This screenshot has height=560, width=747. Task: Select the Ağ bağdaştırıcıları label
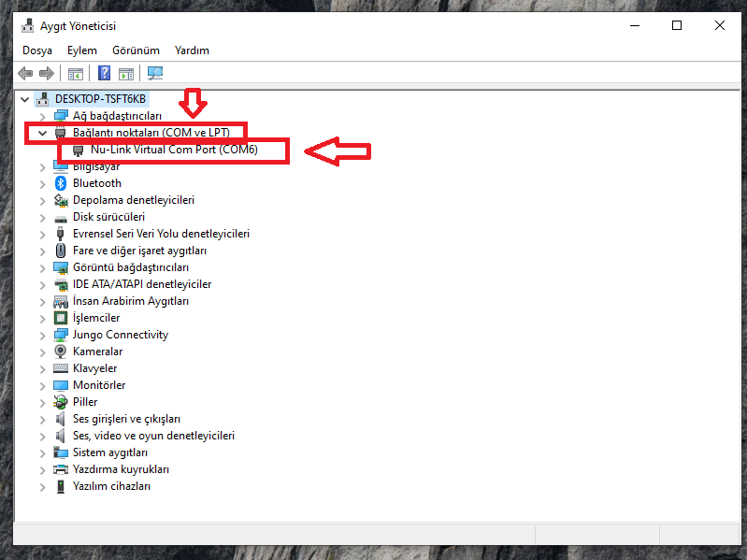coord(117,116)
